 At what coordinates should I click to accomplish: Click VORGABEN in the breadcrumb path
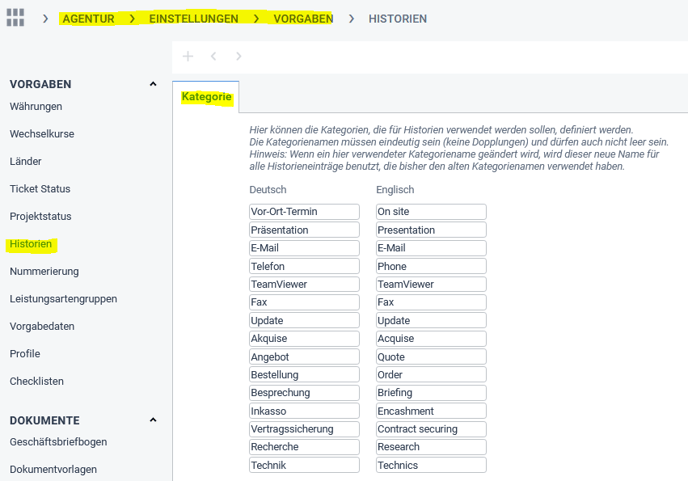click(x=303, y=19)
